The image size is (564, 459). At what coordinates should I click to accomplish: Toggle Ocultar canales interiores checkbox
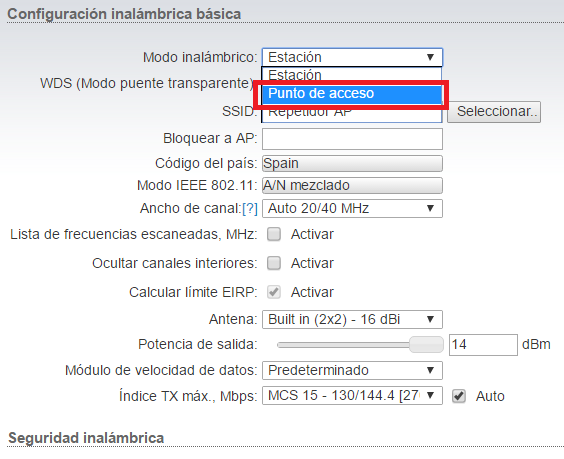click(x=274, y=263)
